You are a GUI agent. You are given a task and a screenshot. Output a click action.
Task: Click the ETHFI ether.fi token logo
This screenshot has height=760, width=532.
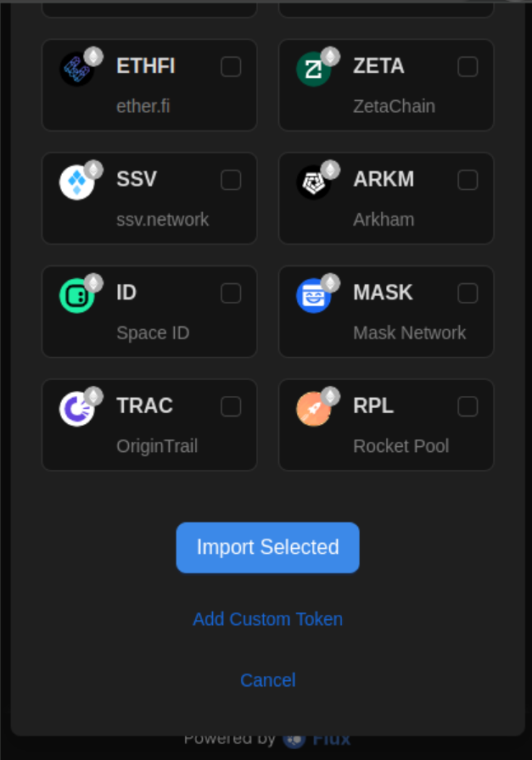point(76,70)
